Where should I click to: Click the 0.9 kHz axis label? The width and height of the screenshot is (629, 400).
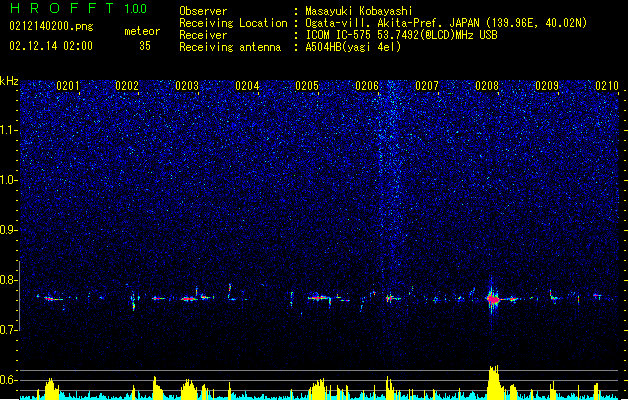(8, 230)
